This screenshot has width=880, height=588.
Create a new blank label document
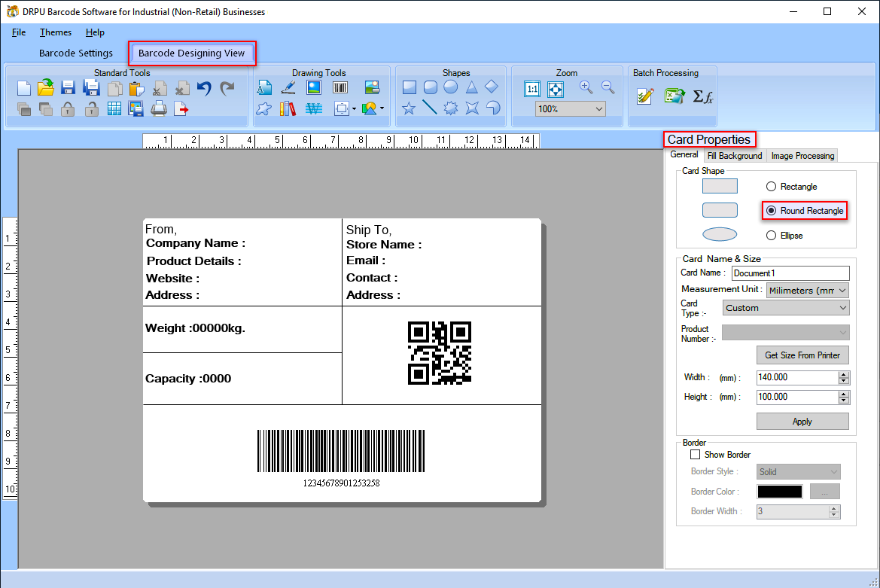23,88
